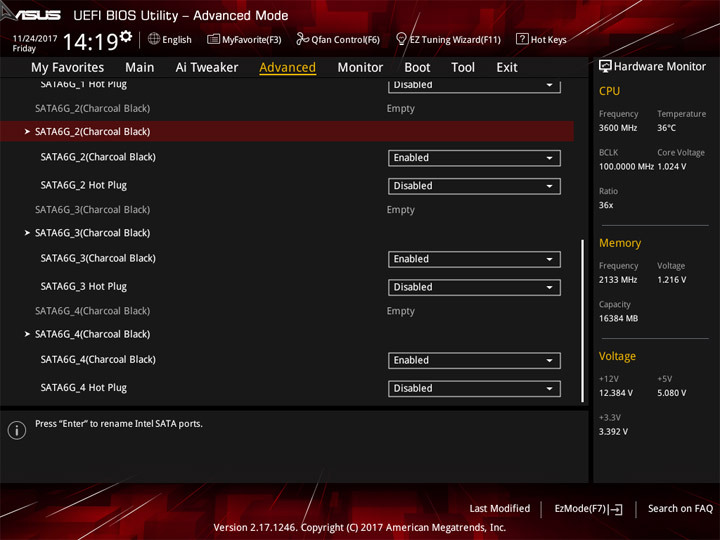Click CPU frequency value 3600 MHz
The image size is (720, 540).
(x=618, y=128)
